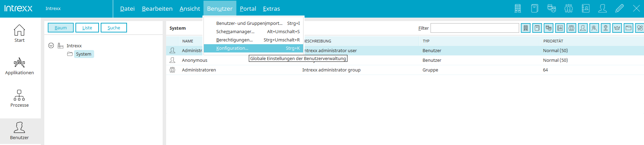
Task: Click into the Filter input field
Action: click(474, 28)
